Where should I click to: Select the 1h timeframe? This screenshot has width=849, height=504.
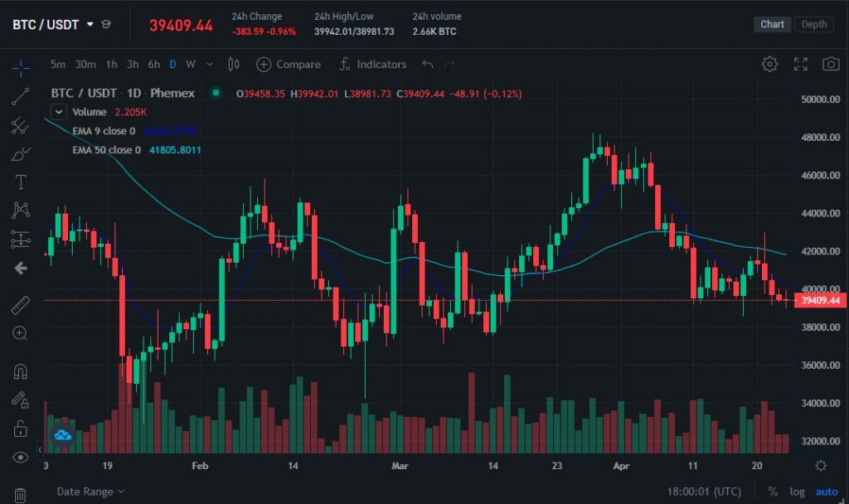click(111, 64)
